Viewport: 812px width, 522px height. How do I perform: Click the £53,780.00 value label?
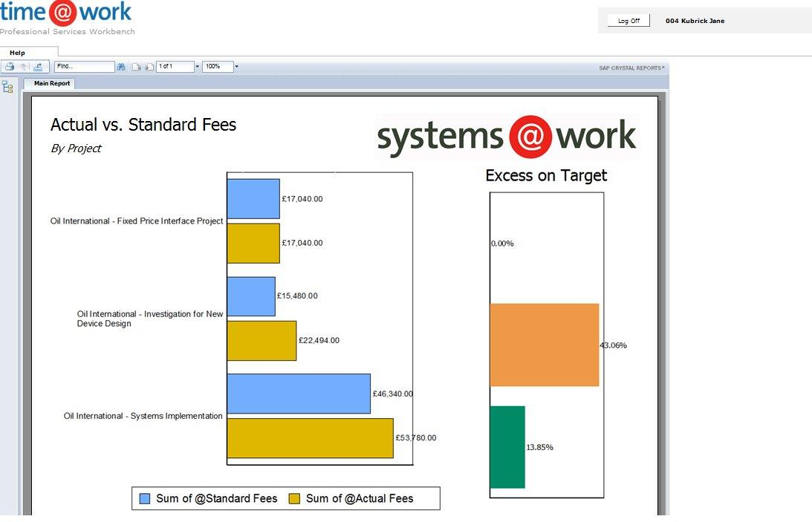coord(416,437)
